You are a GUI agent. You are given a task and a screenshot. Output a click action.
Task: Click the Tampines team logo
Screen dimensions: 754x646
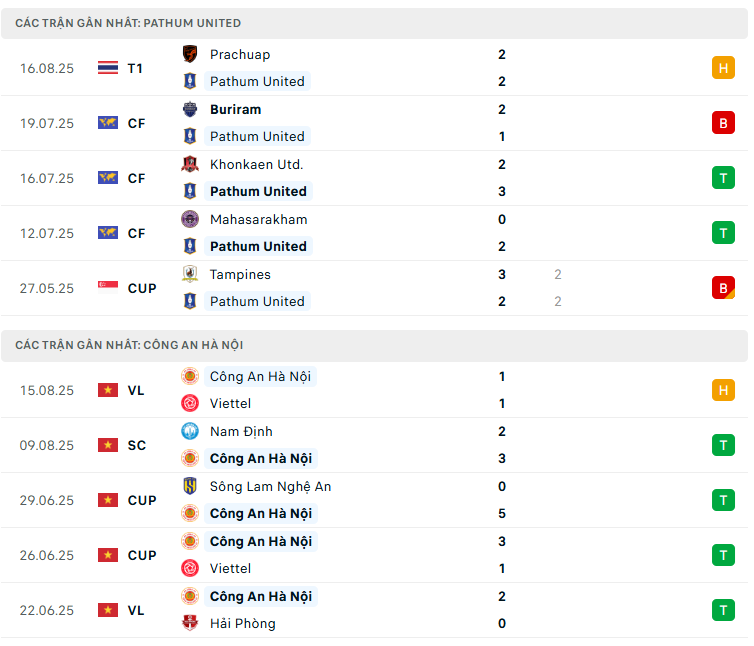click(x=190, y=274)
